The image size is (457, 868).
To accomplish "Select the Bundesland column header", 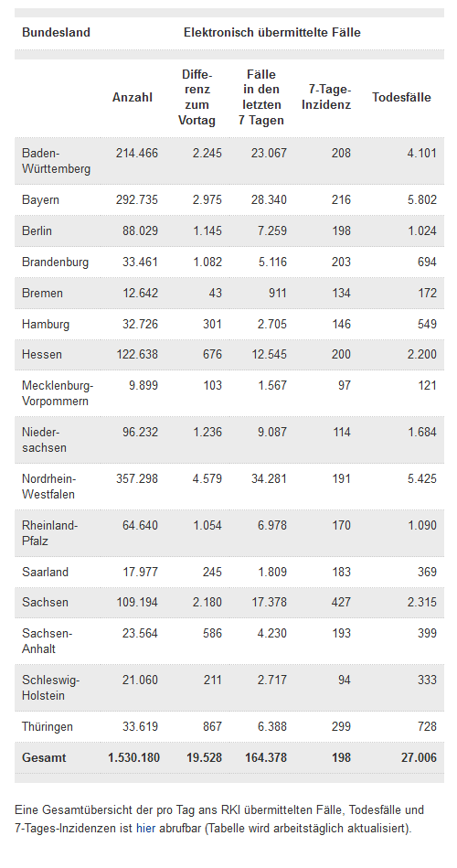I will coord(56,33).
